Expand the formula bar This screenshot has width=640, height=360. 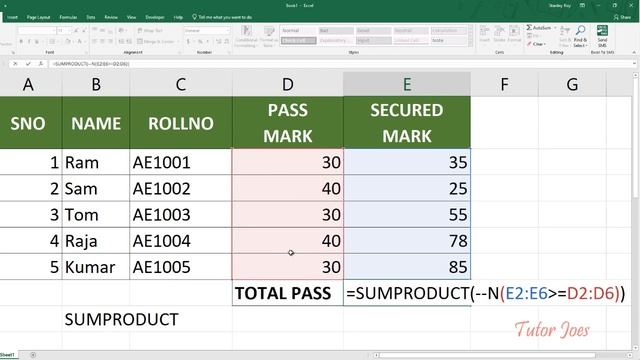tap(634, 64)
